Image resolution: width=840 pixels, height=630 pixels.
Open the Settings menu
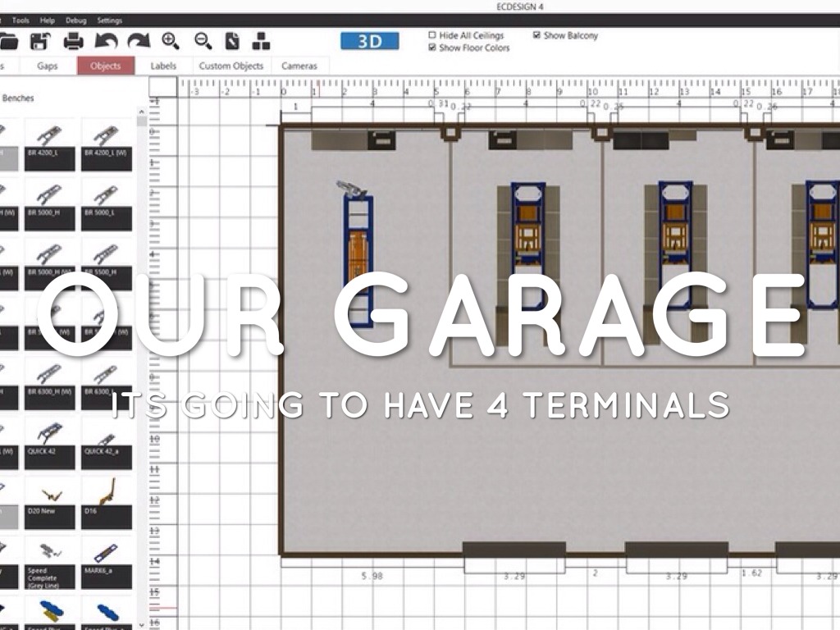click(108, 21)
